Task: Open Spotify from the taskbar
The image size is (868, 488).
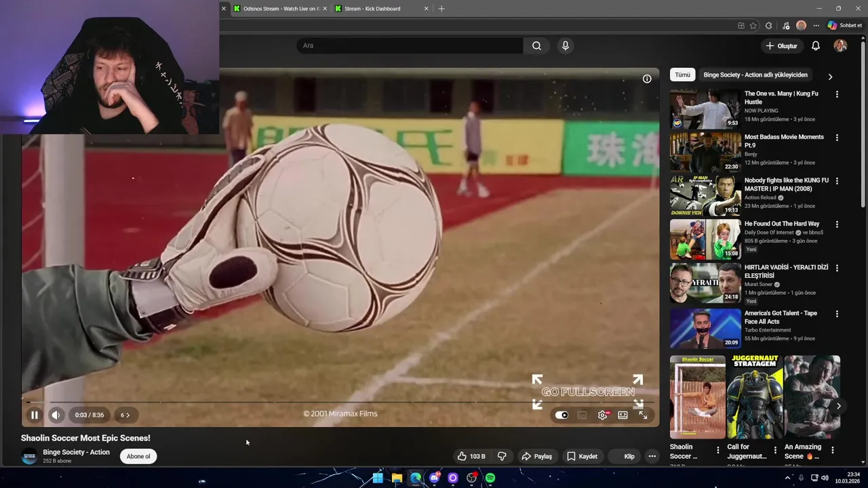Action: point(490,478)
